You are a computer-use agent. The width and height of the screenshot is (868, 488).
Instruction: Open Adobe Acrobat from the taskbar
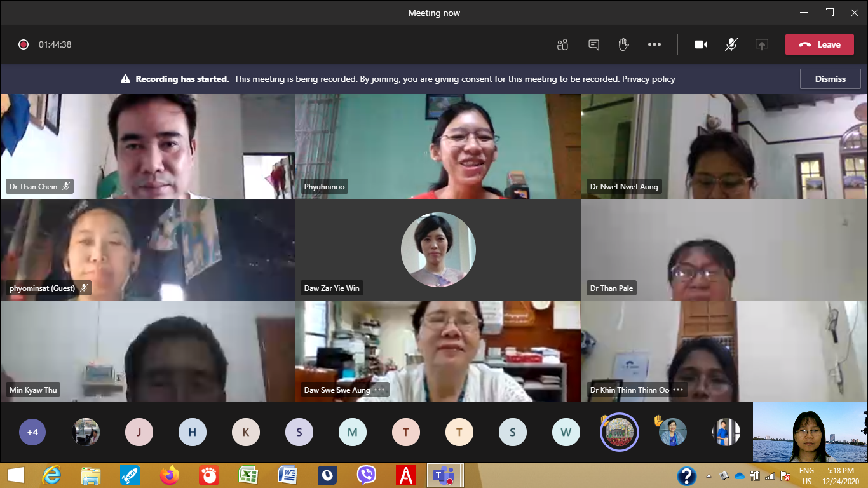point(405,475)
